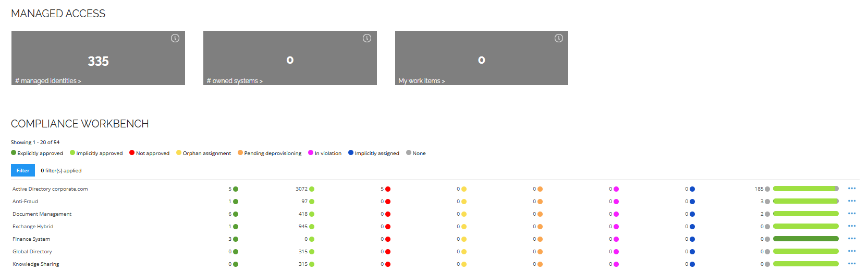The image size is (868, 270).
Task: Click the My work items tile
Action: point(482,58)
